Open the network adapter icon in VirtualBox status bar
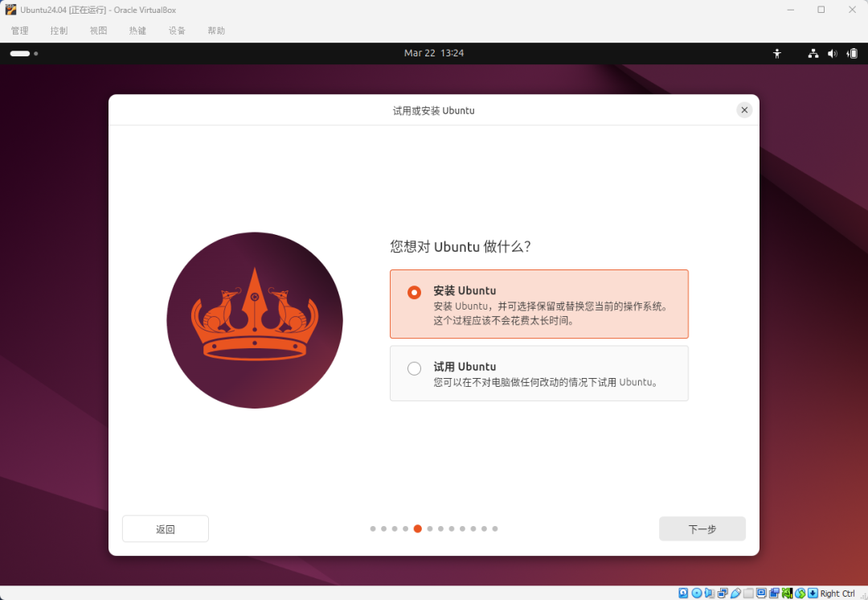This screenshot has width=868, height=600. [x=721, y=594]
